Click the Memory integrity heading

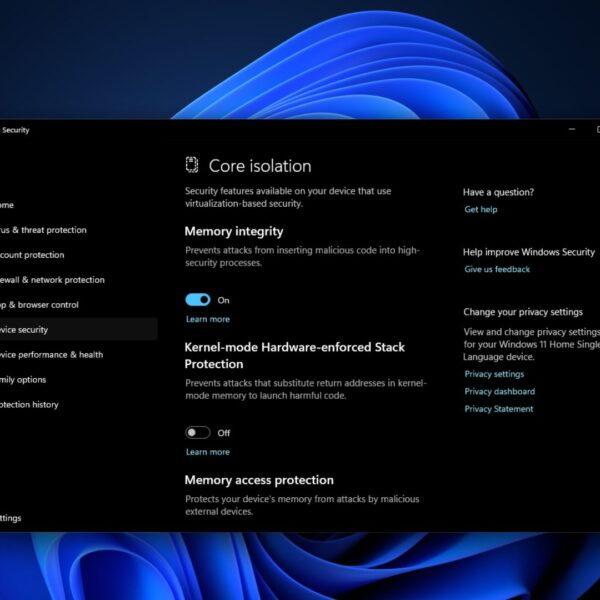[234, 232]
